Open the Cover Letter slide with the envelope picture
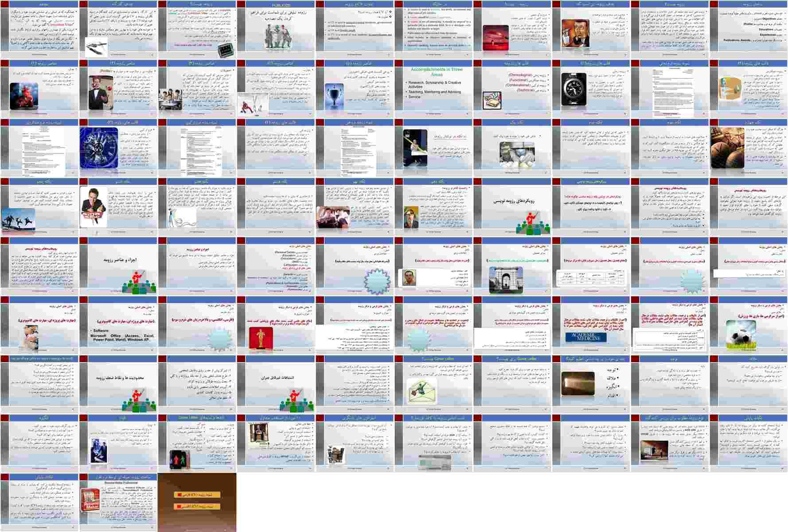Screen dimensions: 788x532 click(x=433, y=384)
